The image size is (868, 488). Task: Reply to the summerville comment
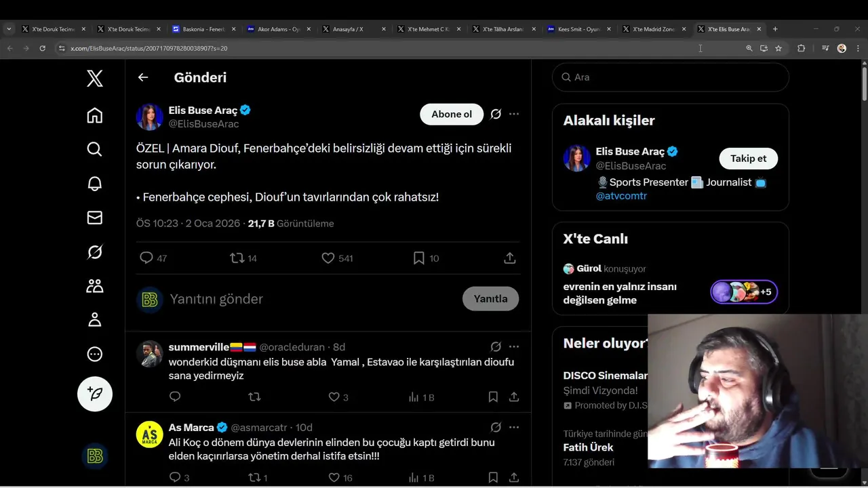pyautogui.click(x=175, y=397)
